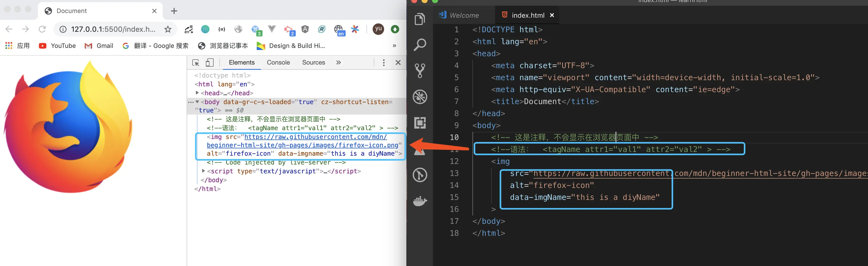The image size is (868, 266).
Task: Click the teal 'm' extension icon
Action: coord(205,29)
